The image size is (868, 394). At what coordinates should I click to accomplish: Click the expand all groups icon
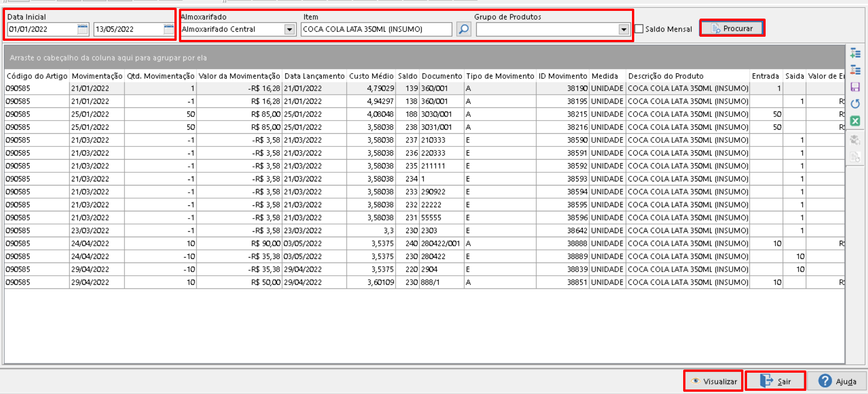tap(855, 53)
